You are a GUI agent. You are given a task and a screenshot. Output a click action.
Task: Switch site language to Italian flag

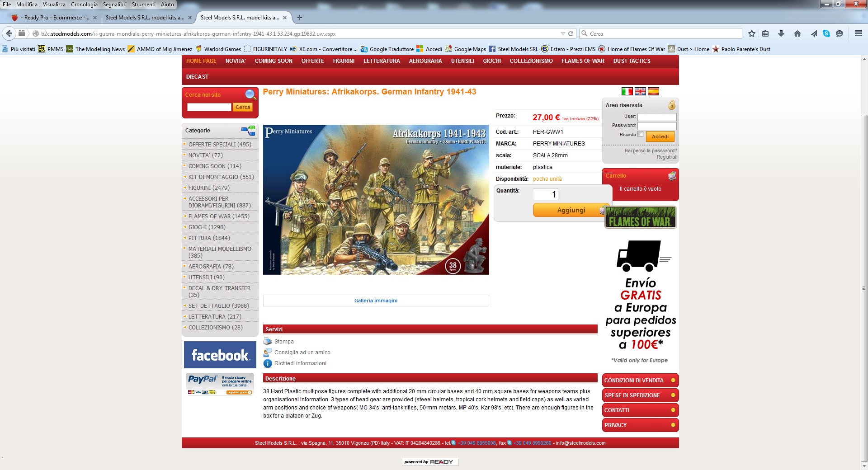[x=627, y=91]
